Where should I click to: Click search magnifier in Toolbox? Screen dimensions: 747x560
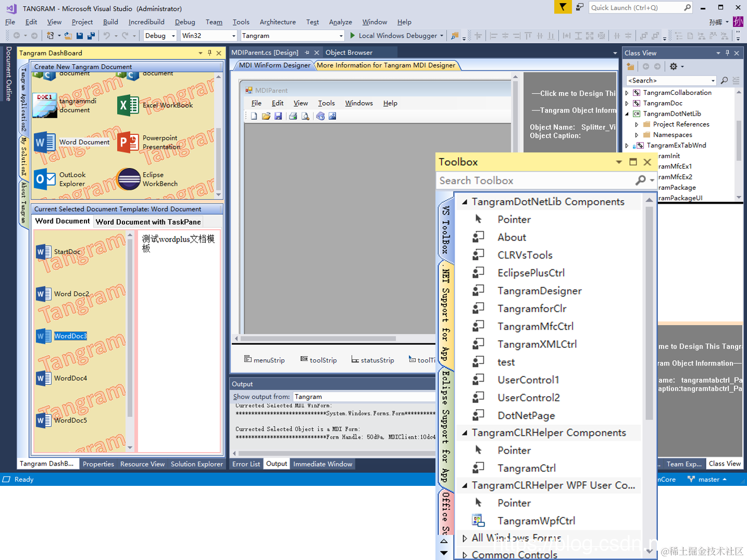pos(641,180)
